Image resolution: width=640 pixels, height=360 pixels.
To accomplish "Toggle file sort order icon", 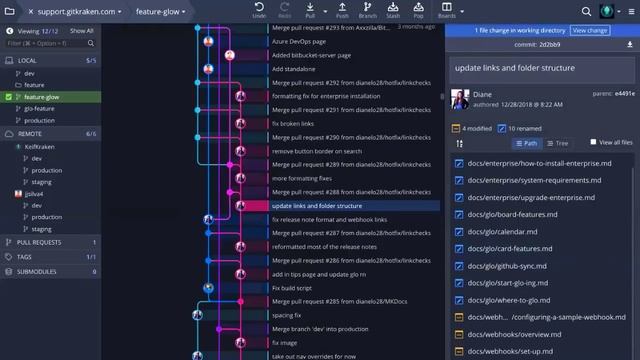I will click(460, 143).
